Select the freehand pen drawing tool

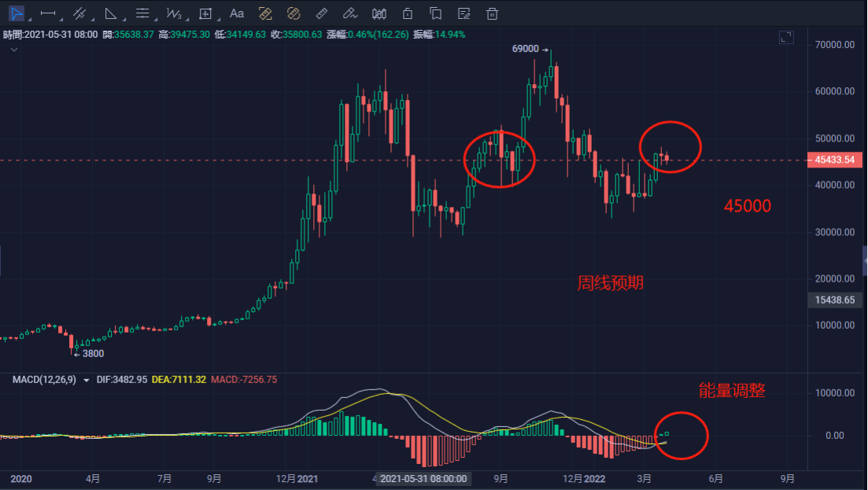tap(350, 13)
